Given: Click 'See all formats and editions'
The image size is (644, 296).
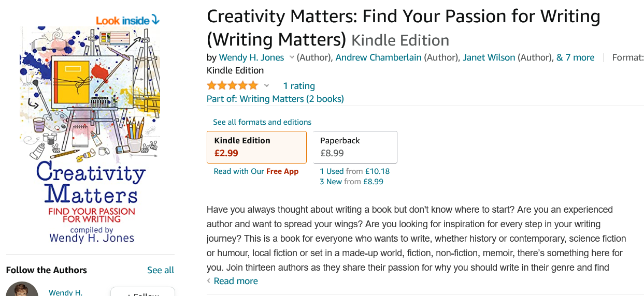Looking at the screenshot, I should [x=262, y=122].
